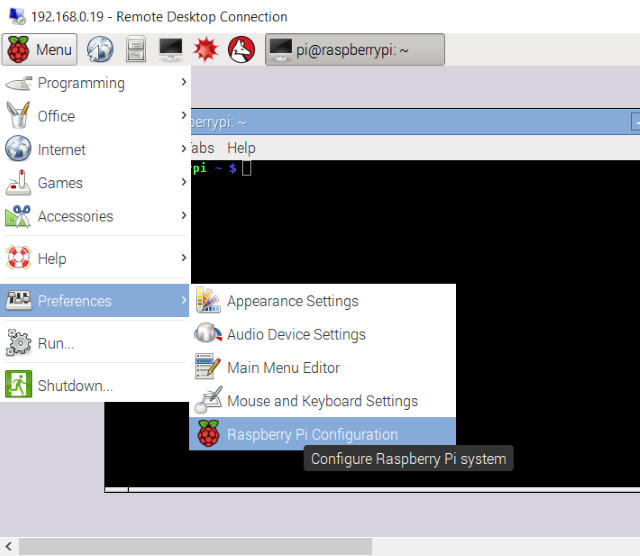Open the terminal monitor launcher icon
The image size is (640, 556).
click(171, 49)
